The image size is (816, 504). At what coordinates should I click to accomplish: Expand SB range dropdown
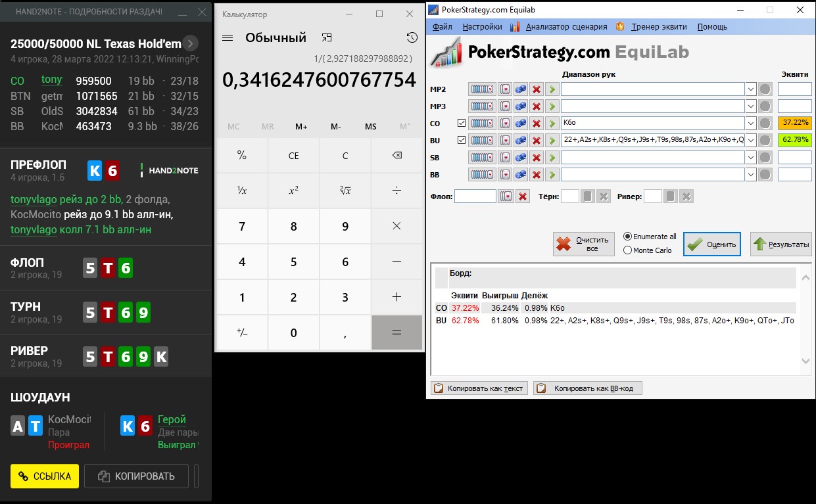751,157
